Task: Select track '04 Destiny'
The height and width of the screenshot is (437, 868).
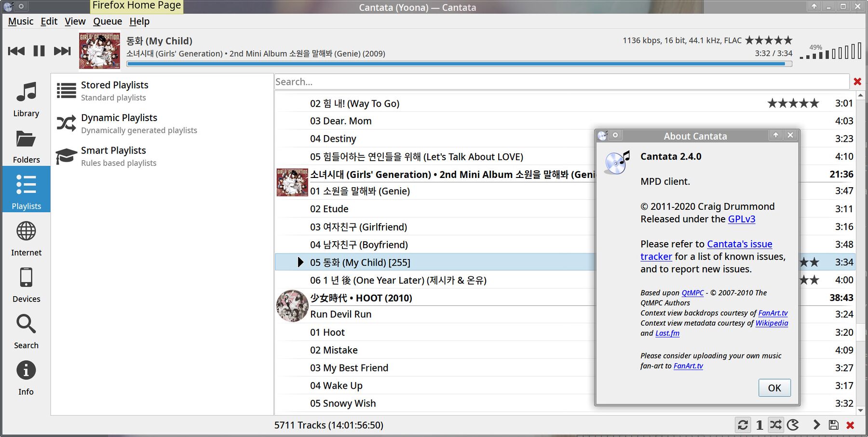Action: [x=565, y=139]
